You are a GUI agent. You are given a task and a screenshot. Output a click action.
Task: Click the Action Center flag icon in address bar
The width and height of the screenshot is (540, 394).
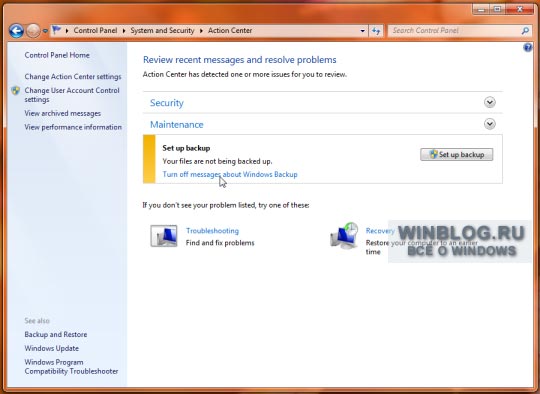[57, 30]
